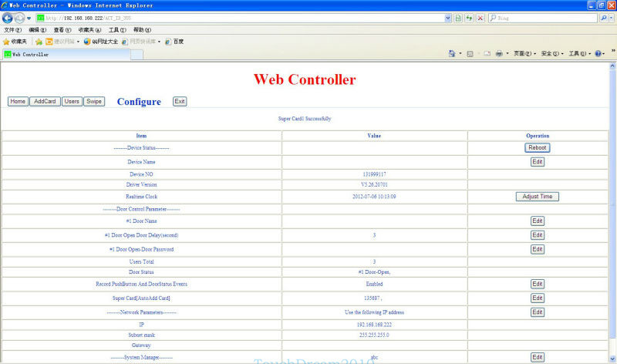
Task: Click the Stop loading red X icon
Action: pos(480,18)
